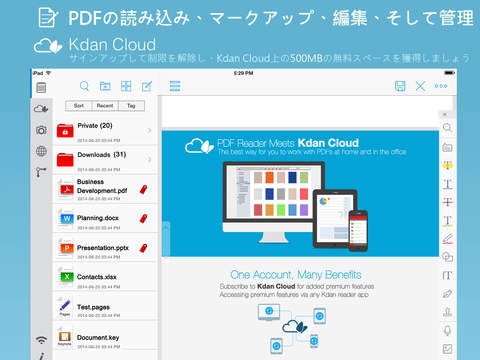480x360 pixels.
Task: Select the highlight text tool
Action: click(447, 165)
